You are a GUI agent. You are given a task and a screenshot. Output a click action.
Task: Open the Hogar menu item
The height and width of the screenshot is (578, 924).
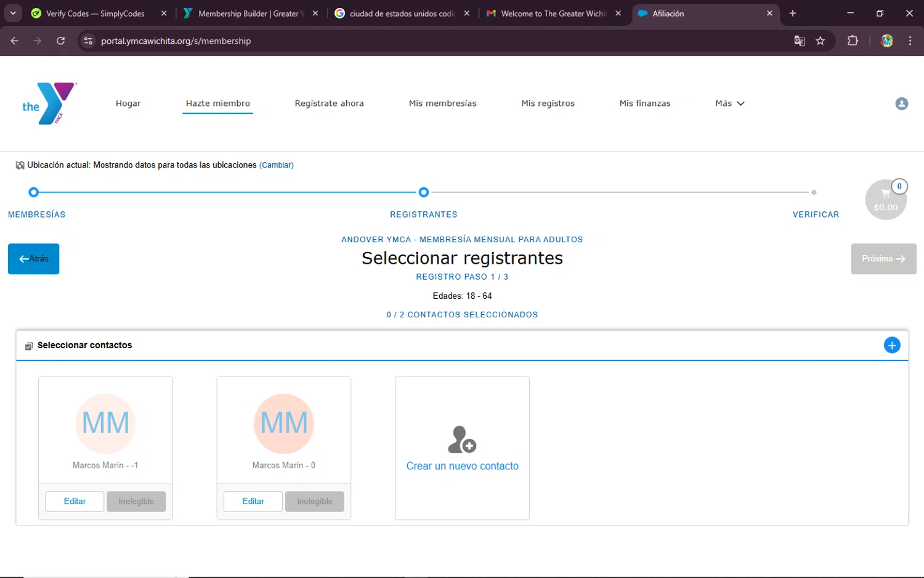pyautogui.click(x=128, y=104)
